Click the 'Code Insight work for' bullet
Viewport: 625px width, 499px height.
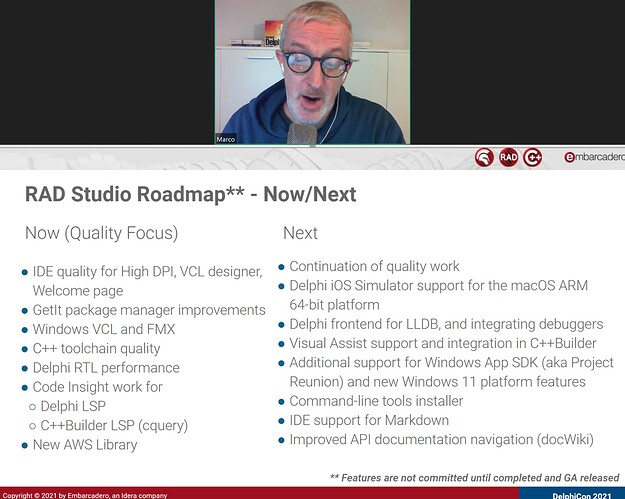[98, 387]
